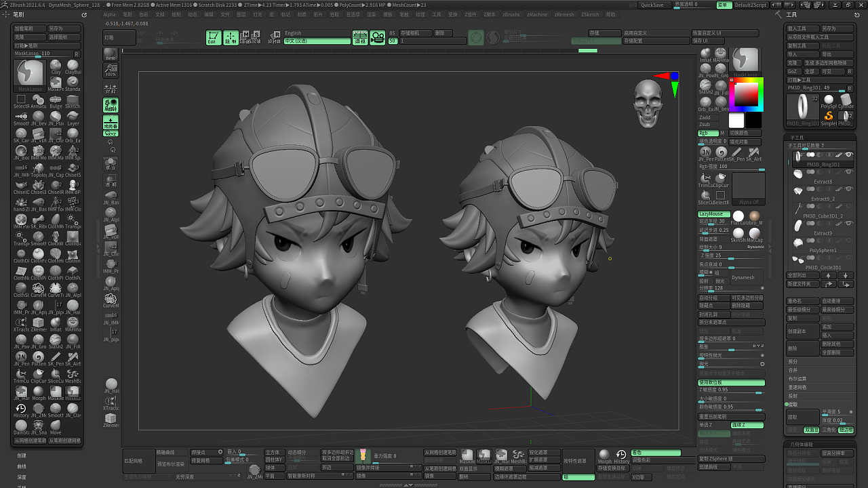
Task: Expand the 投射 (Project) section
Action: pyautogui.click(x=793, y=396)
